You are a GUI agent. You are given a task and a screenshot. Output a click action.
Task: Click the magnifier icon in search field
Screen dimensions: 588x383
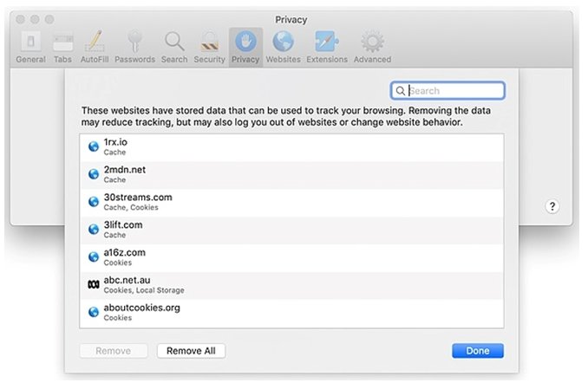400,91
